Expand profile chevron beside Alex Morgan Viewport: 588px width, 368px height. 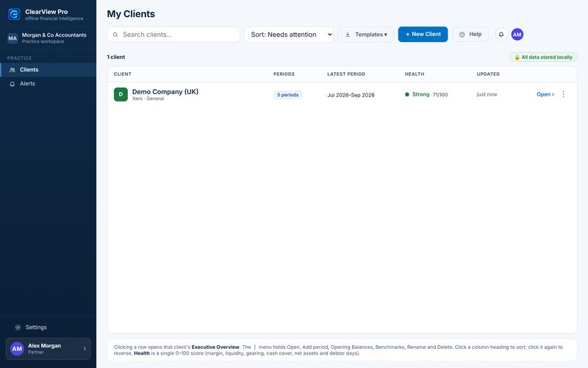click(x=85, y=349)
